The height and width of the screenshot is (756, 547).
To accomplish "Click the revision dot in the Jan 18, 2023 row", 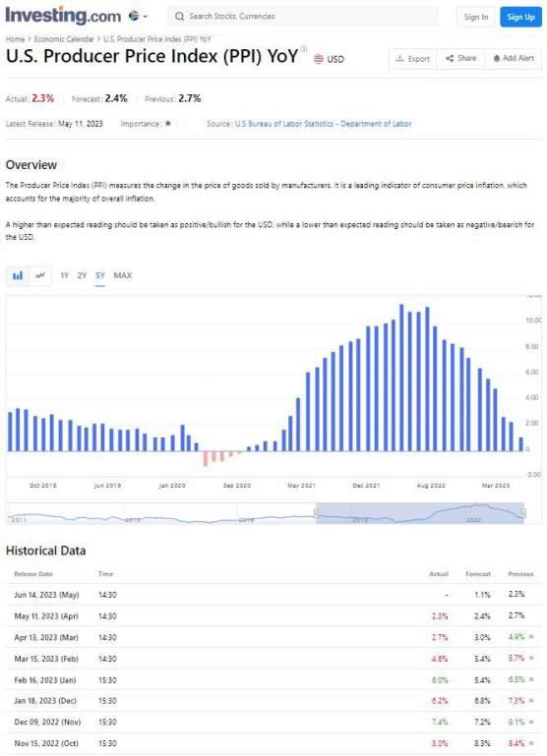I will tap(531, 701).
